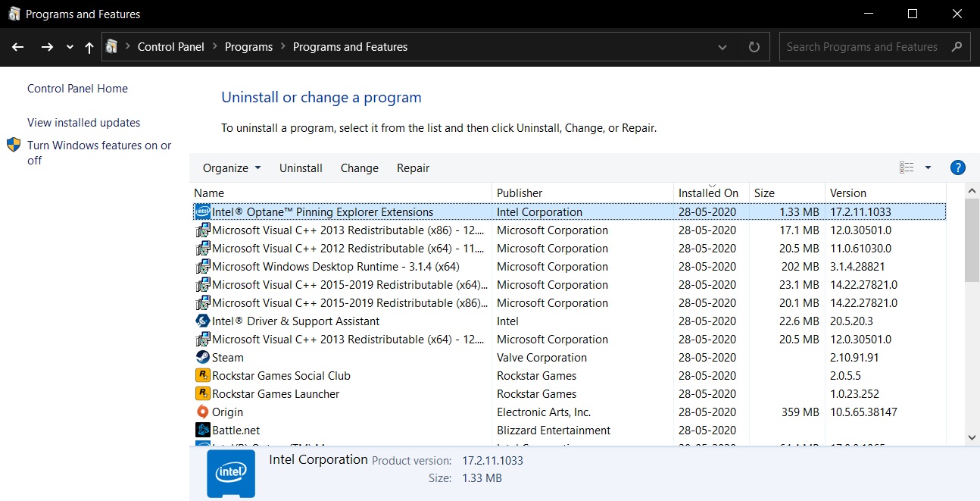Click in the Search Programs and Features box

pos(862,47)
